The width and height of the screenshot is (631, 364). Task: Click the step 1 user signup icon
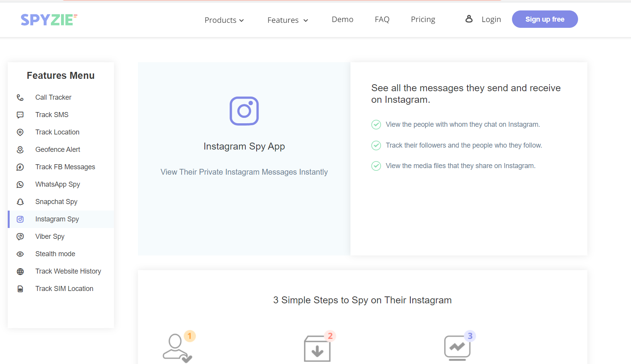click(179, 346)
